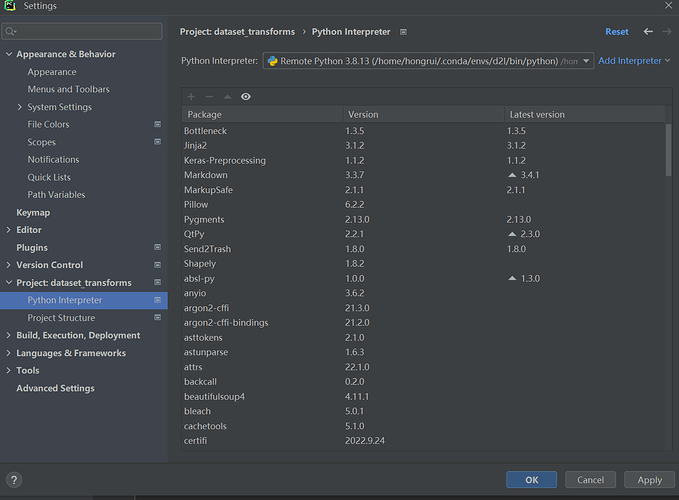Sort by Package column header
Viewport: 679px width, 500px height.
click(262, 114)
